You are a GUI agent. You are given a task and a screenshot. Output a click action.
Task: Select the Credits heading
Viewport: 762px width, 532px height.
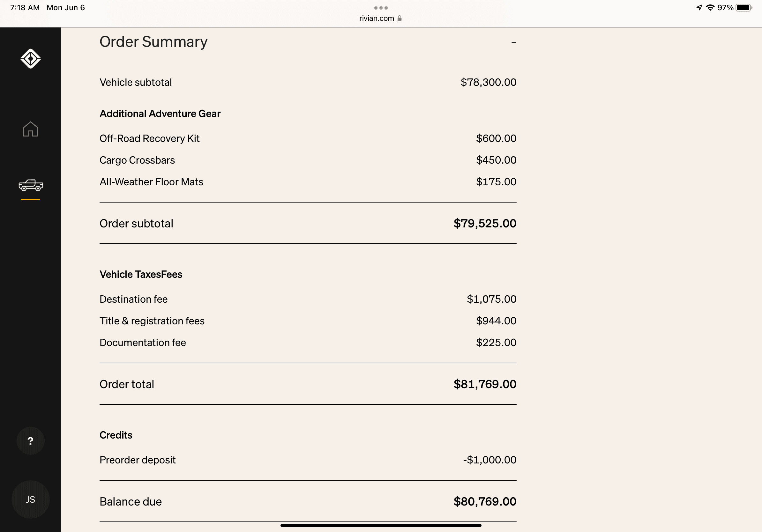pyautogui.click(x=116, y=435)
